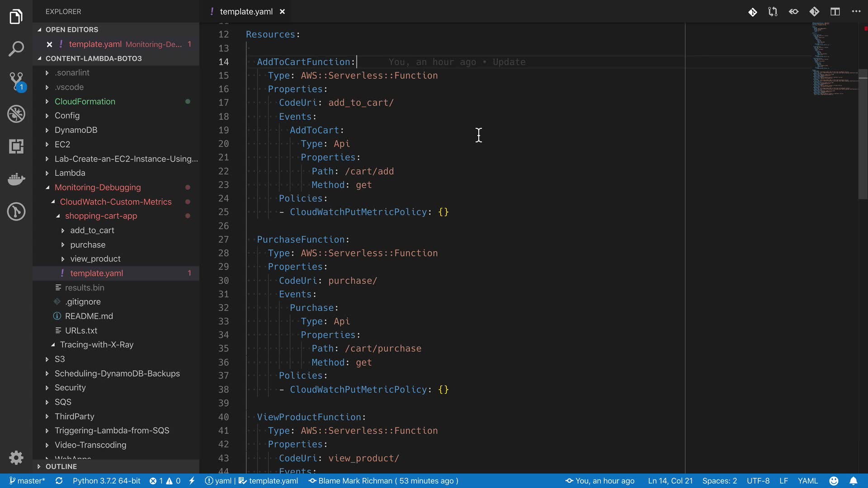Image resolution: width=868 pixels, height=488 pixels.
Task: Click the notifications bell icon
Action: click(853, 481)
